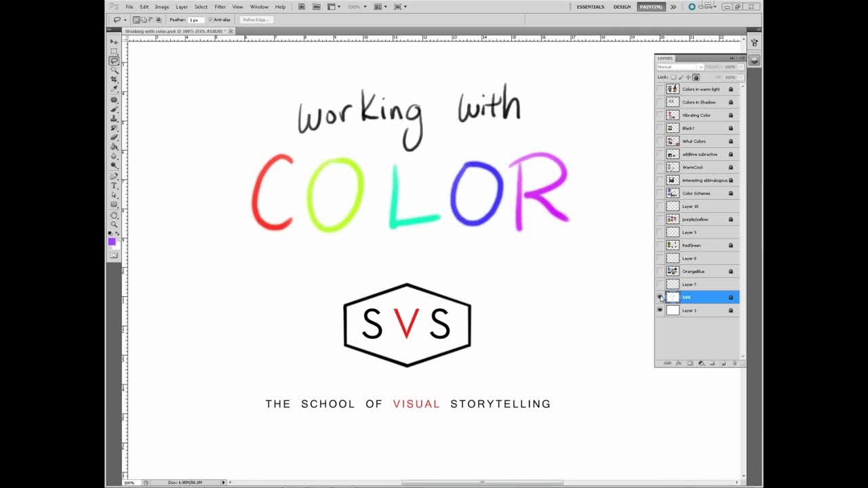Select the Rectangle shape tool
Screen dimensions: 868x488
114,205
